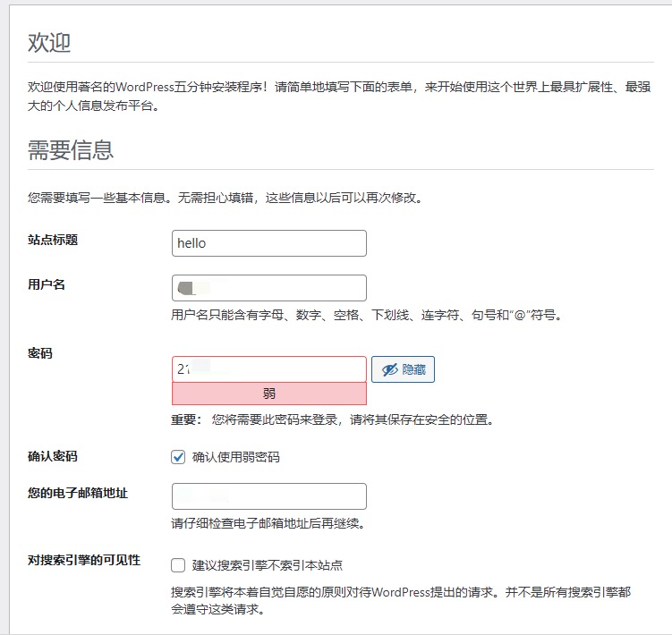
Task: Focus the 您的电子邮箱地址 input field
Action: (x=269, y=496)
